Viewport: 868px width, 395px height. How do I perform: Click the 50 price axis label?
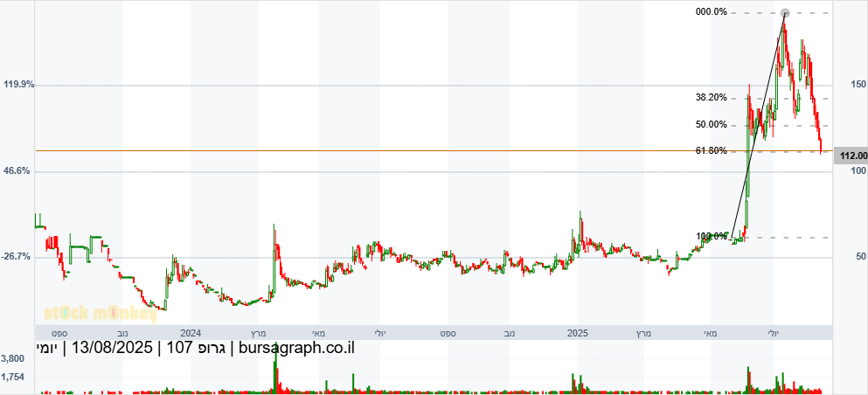click(859, 257)
